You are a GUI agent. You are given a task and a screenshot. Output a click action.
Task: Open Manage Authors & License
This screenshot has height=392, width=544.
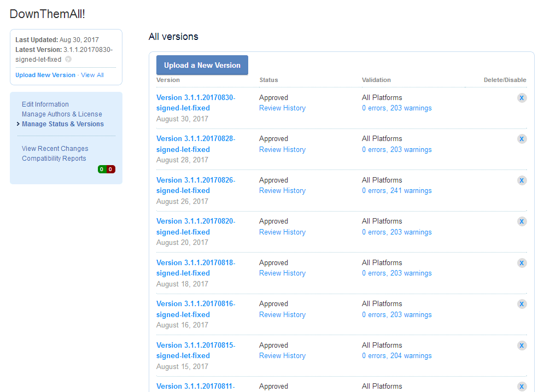pos(62,114)
